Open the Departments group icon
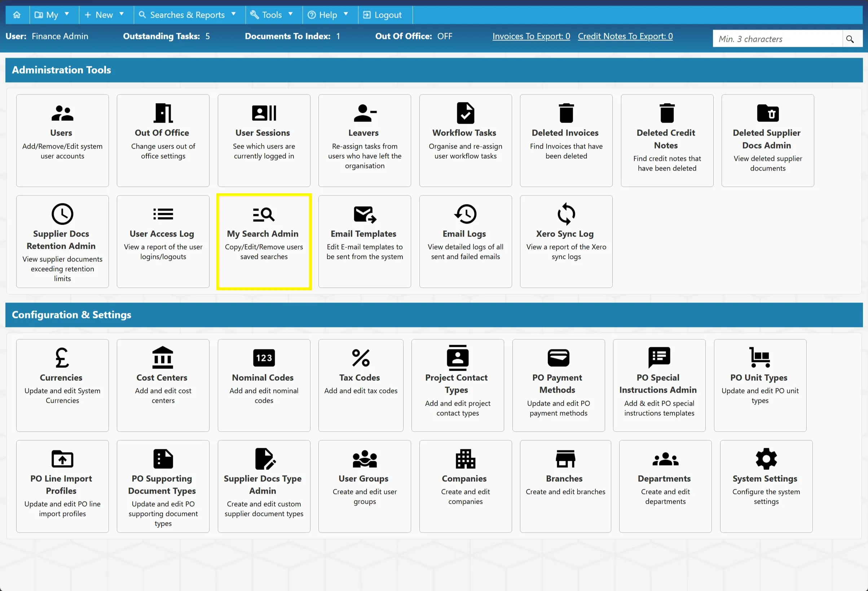The height and width of the screenshot is (591, 868). pyautogui.click(x=666, y=459)
